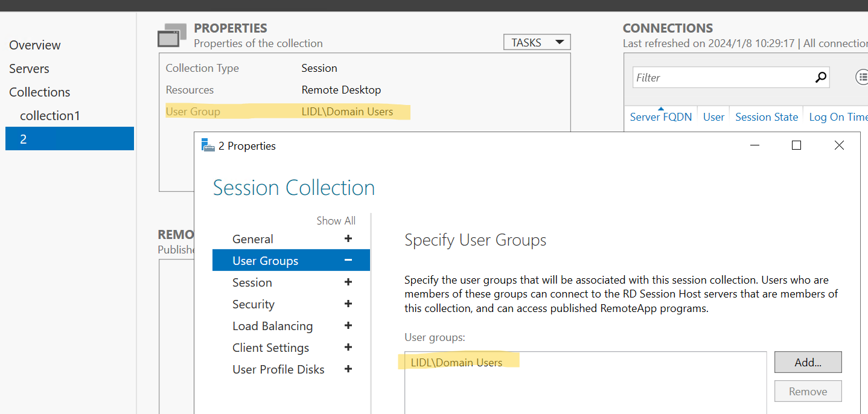The height and width of the screenshot is (414, 868).
Task: Go to Servers in the sidebar
Action: point(29,69)
